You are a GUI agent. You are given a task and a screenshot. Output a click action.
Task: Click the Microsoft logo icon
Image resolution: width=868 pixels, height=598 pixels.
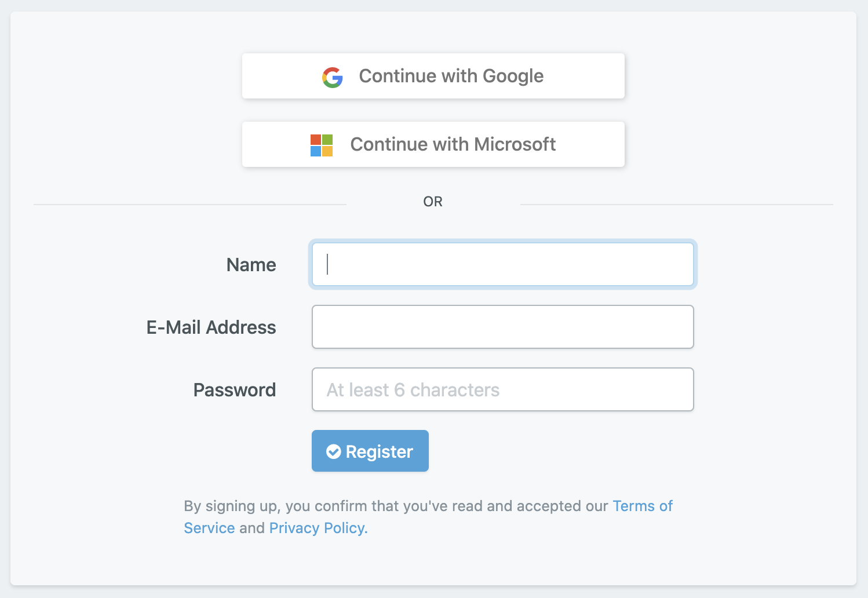coord(322,145)
